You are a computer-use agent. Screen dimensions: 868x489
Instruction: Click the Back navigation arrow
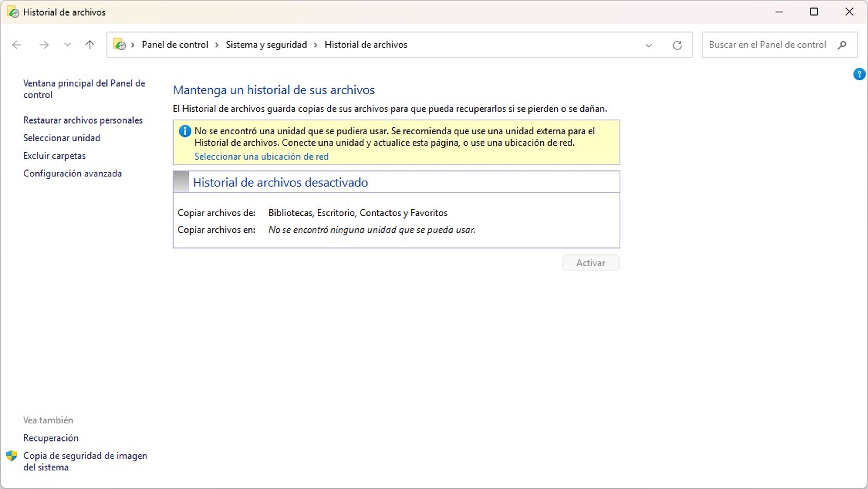(17, 45)
